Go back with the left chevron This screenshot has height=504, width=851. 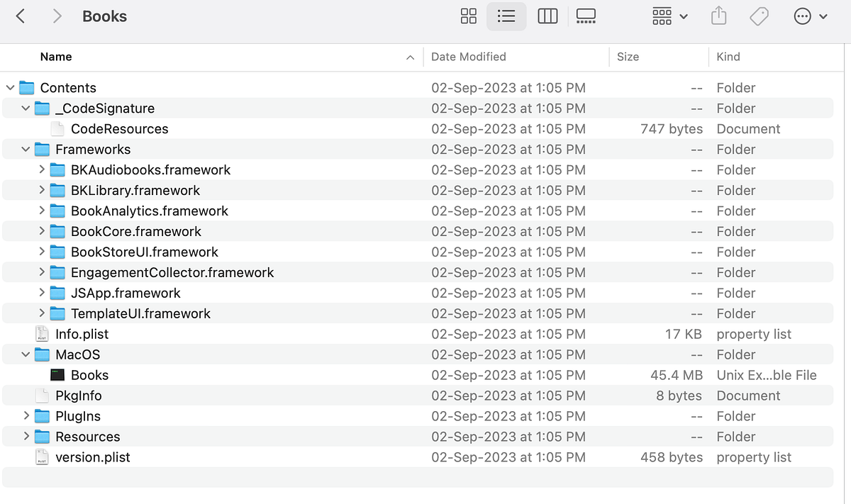tap(21, 16)
